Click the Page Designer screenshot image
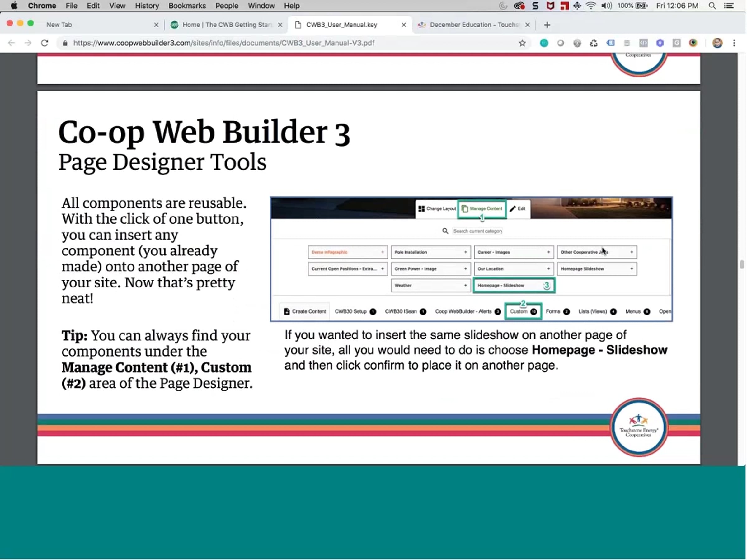The width and height of the screenshot is (747, 560). (x=472, y=259)
